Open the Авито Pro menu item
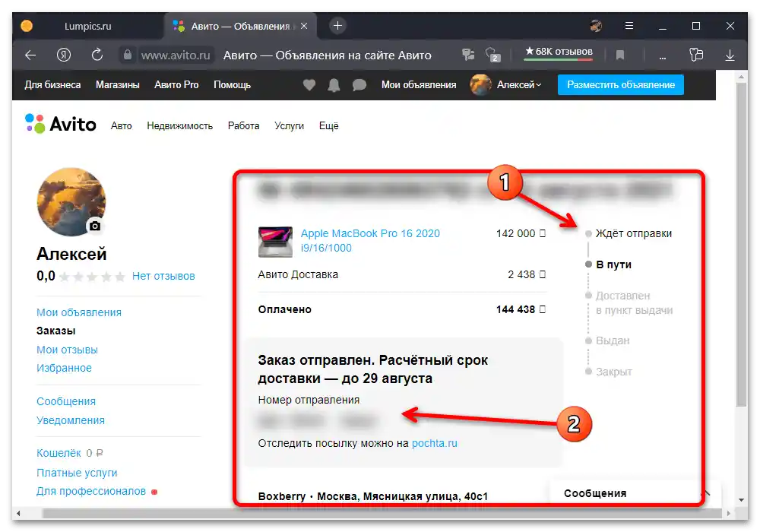Screen dimensions: 760x532 pyautogui.click(x=176, y=85)
